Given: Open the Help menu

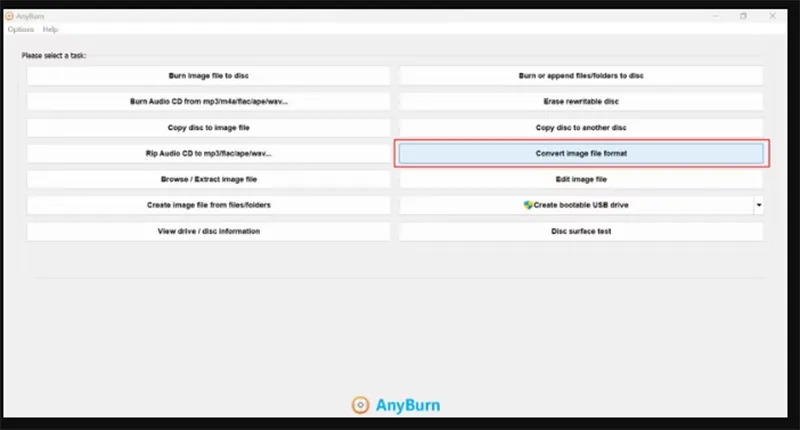Looking at the screenshot, I should click(x=51, y=30).
